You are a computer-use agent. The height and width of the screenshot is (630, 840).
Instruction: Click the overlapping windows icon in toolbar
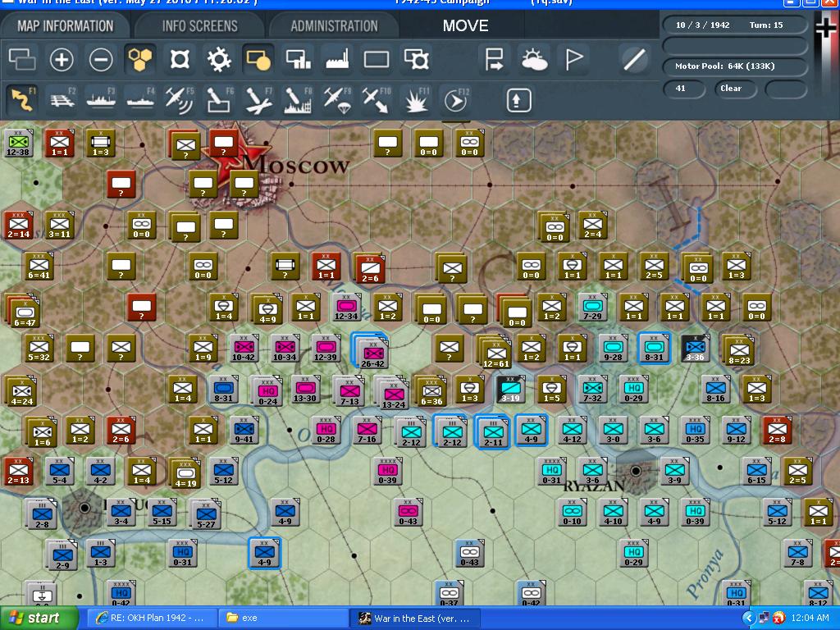tap(22, 59)
